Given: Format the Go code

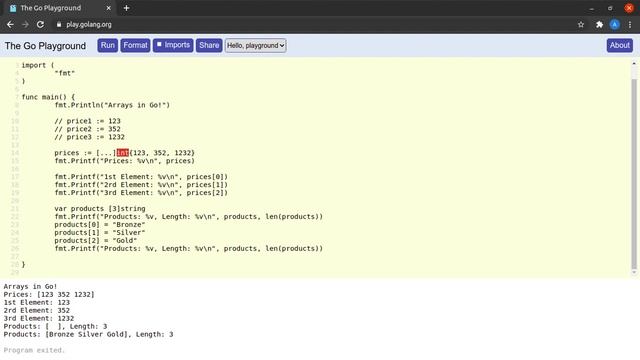Looking at the screenshot, I should (136, 45).
